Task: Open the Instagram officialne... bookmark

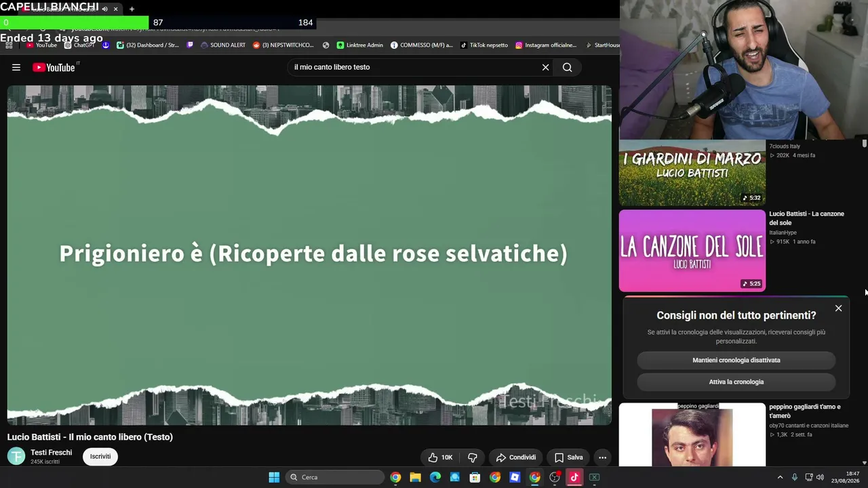Action: (546, 45)
